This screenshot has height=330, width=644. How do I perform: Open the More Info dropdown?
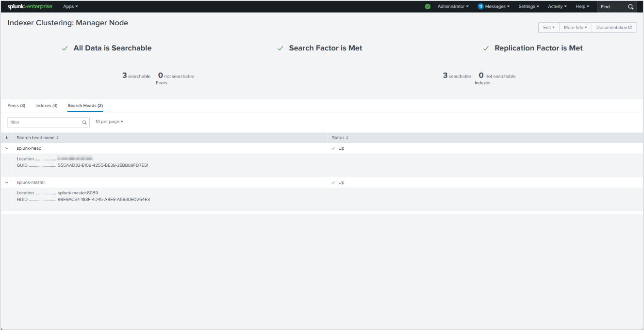[575, 28]
